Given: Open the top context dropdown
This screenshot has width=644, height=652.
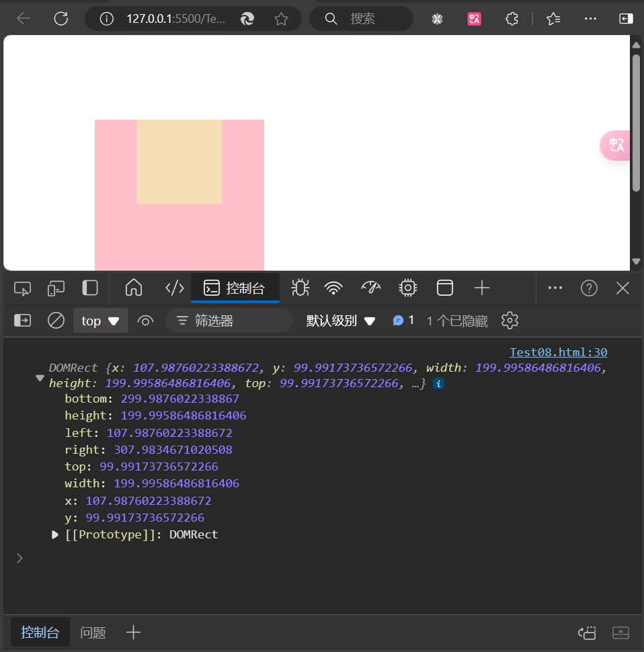Looking at the screenshot, I should tap(100, 321).
